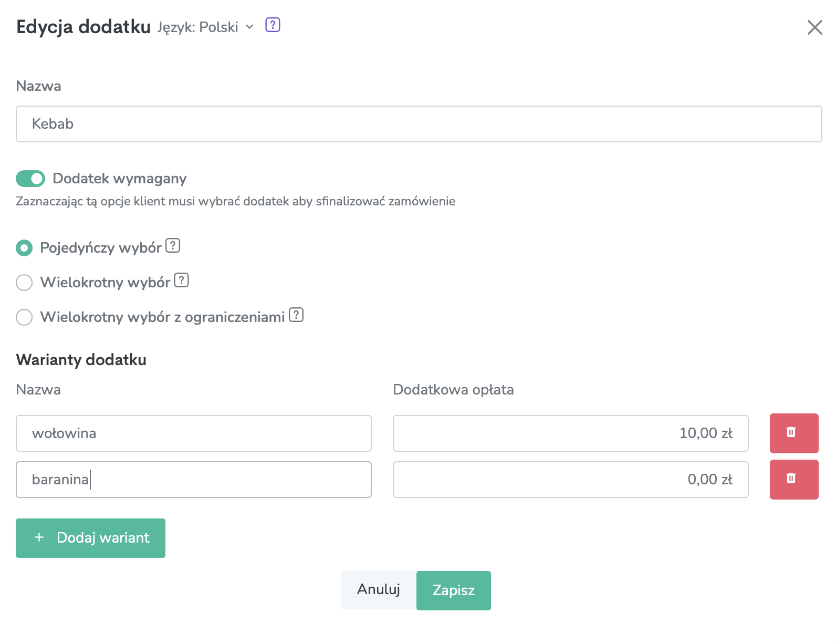Show help for Wielokrotny wybór z ograniczeniami
This screenshot has height=644, width=836.
296,315
